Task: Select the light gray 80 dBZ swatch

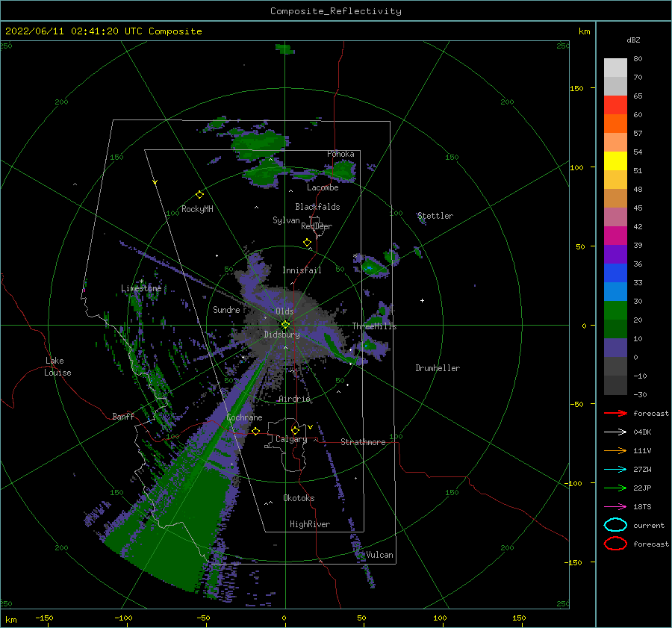Action: (615, 67)
